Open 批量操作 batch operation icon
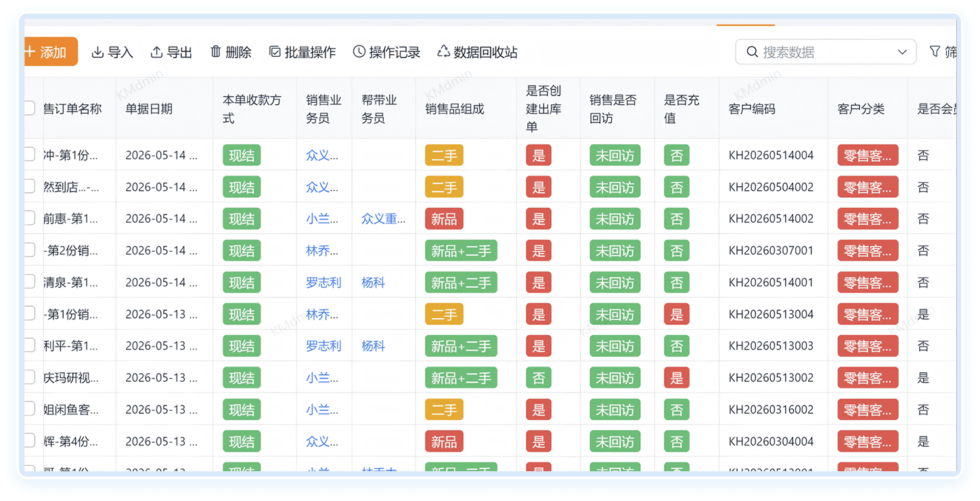Screen dimensions: 980x501 pyautogui.click(x=275, y=52)
